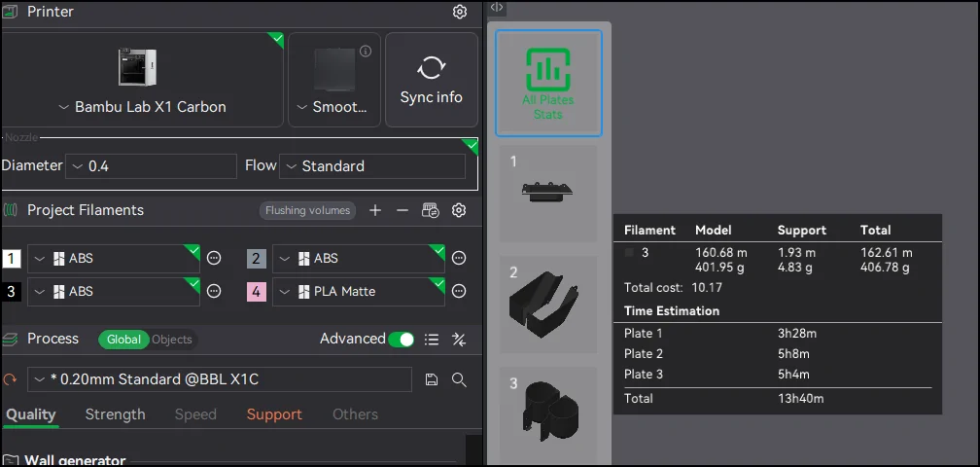The image size is (980, 467).
Task: Edit filament 3 preset via ellipsis icon
Action: pyautogui.click(x=214, y=291)
